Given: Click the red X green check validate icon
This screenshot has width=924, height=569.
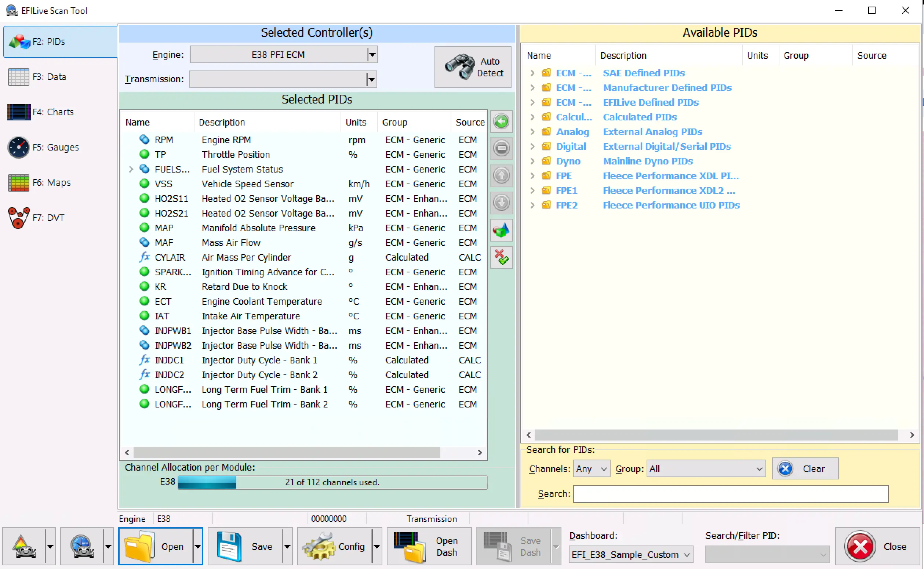Looking at the screenshot, I should click(x=501, y=257).
